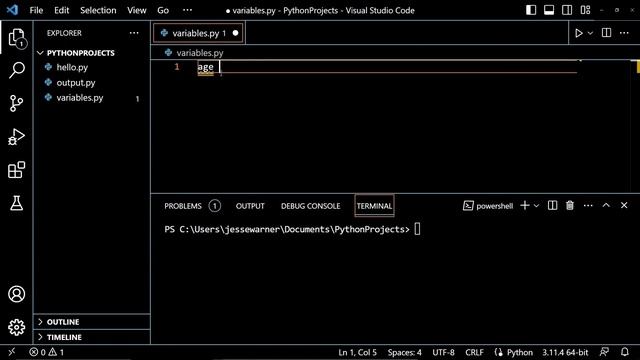
Task: Switch to the OUTPUT panel tab
Action: click(250, 206)
